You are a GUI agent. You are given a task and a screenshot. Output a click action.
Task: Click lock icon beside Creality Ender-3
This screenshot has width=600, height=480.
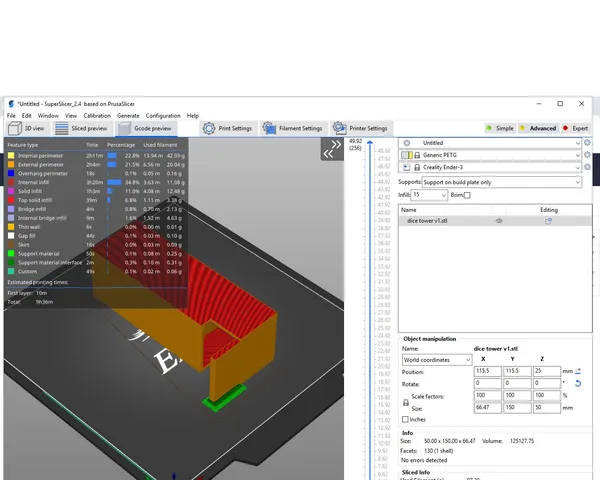click(417, 167)
